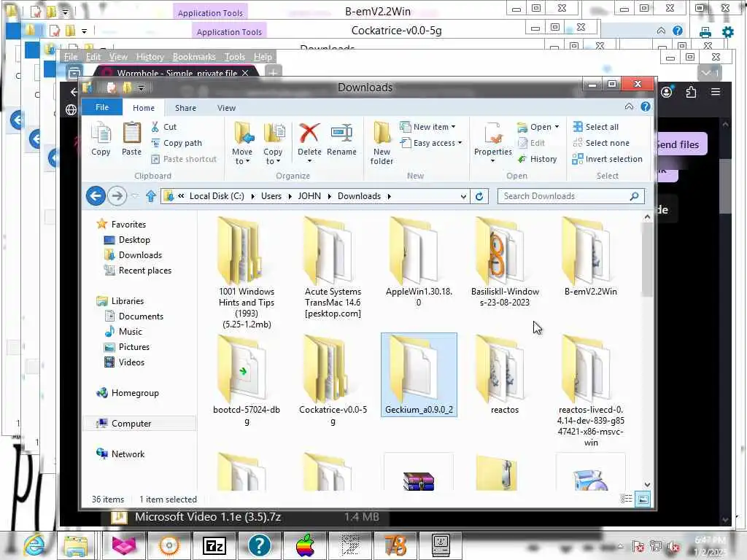Select the bootcd-57024-dbg folder
Screen dimensions: 747x560
247,380
